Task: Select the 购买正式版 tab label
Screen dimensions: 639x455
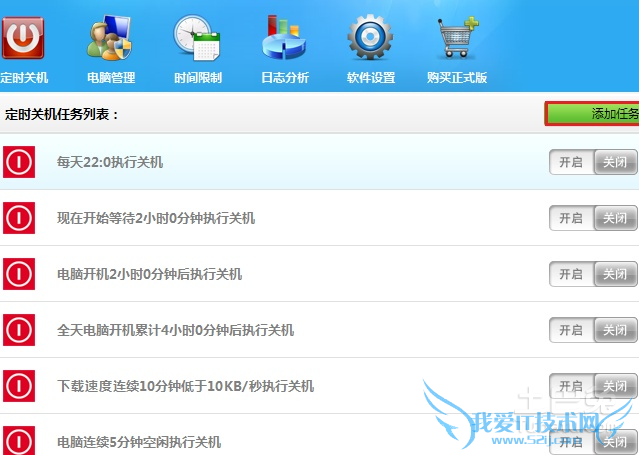Action: pyautogui.click(x=457, y=77)
